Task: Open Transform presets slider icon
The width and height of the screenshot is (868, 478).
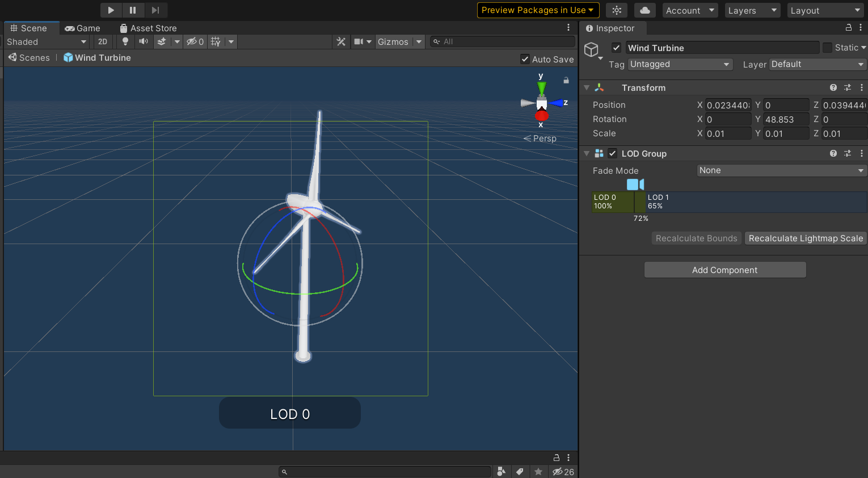Action: 848,88
